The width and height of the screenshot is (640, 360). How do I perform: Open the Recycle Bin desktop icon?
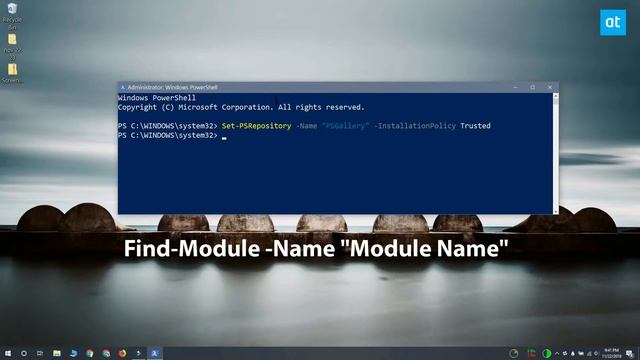12,15
